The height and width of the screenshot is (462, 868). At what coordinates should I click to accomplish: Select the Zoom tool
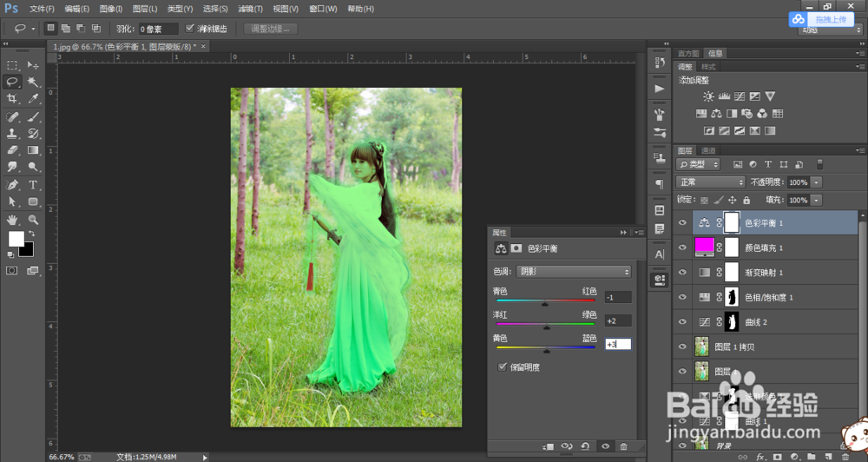click(33, 220)
